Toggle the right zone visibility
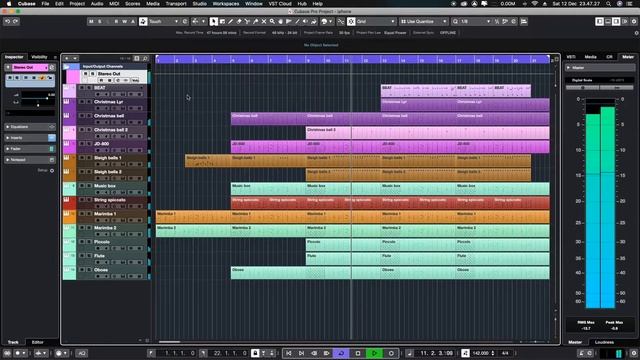Screen dimensions: 640x360 tap(616, 21)
